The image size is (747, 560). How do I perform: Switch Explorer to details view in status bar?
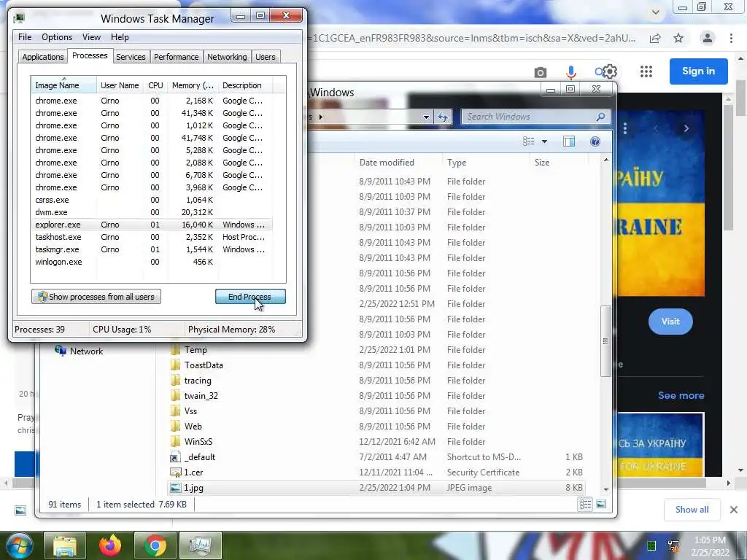click(586, 505)
